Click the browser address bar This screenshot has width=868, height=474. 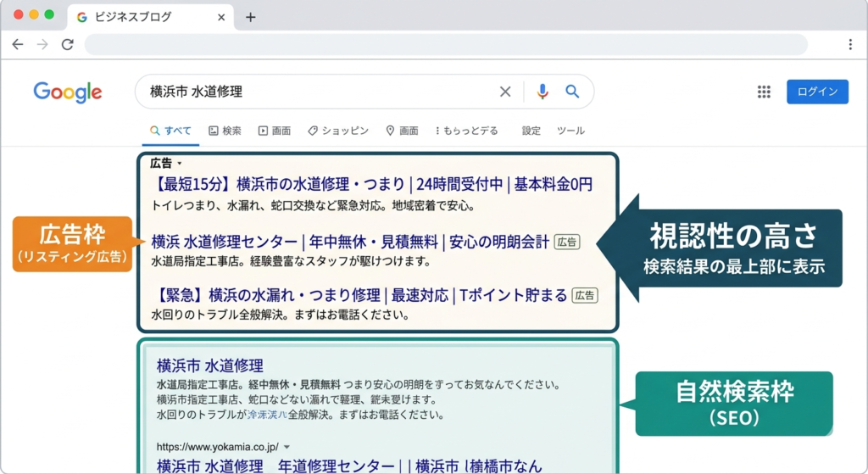pyautogui.click(x=445, y=44)
